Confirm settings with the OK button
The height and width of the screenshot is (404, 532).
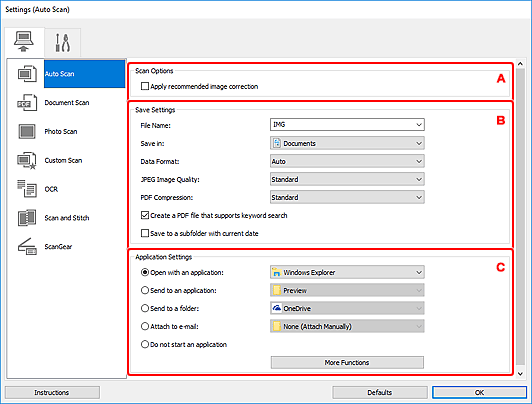479,392
